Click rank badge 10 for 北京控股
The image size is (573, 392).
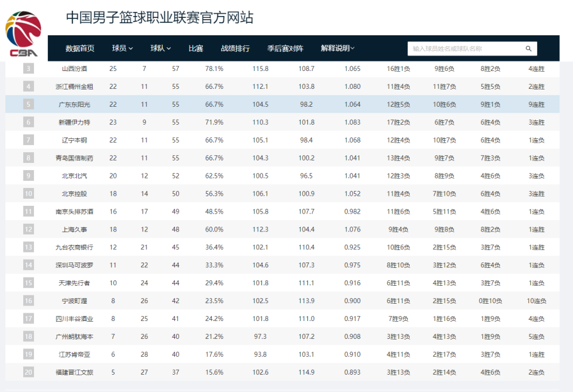pos(29,194)
